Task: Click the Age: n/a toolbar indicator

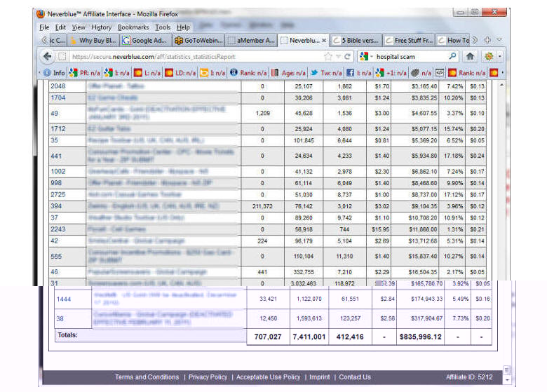Action: pyautogui.click(x=290, y=72)
